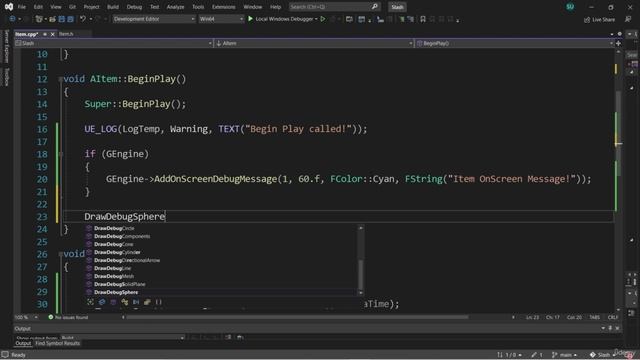The height and width of the screenshot is (360, 640).
Task: Click Start Without Debugging outline play icon
Action: (323, 19)
